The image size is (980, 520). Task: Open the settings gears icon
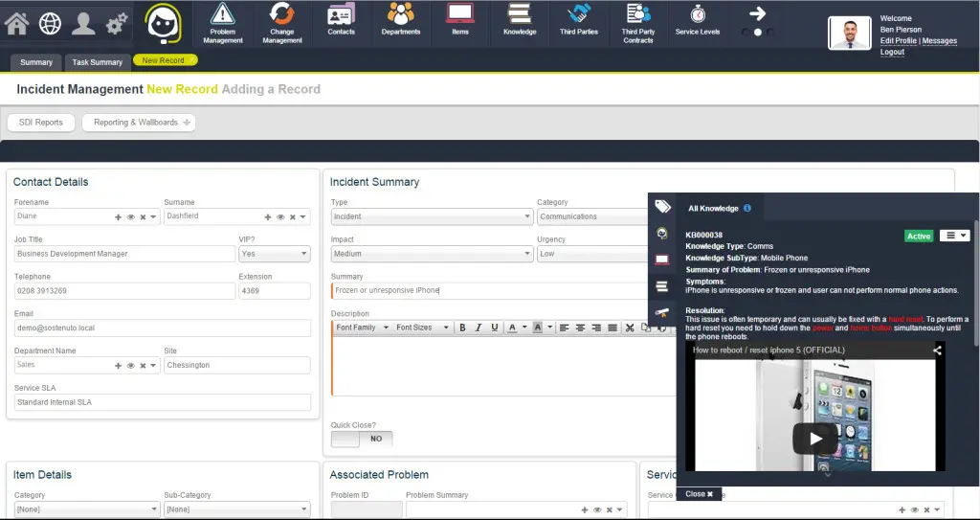pyautogui.click(x=116, y=24)
